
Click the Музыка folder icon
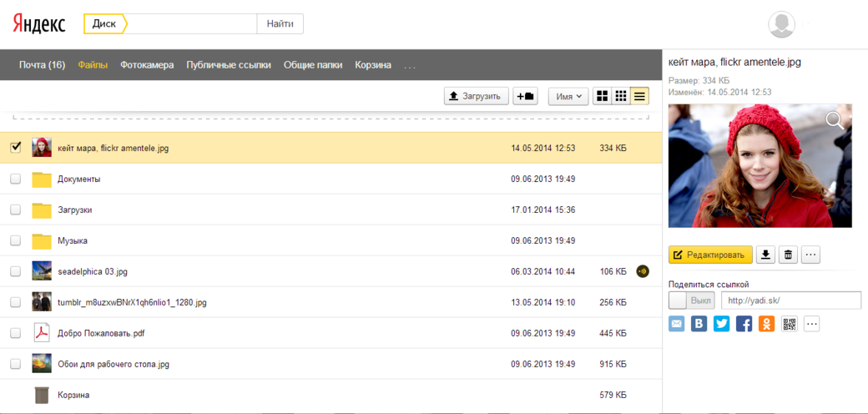click(x=42, y=240)
